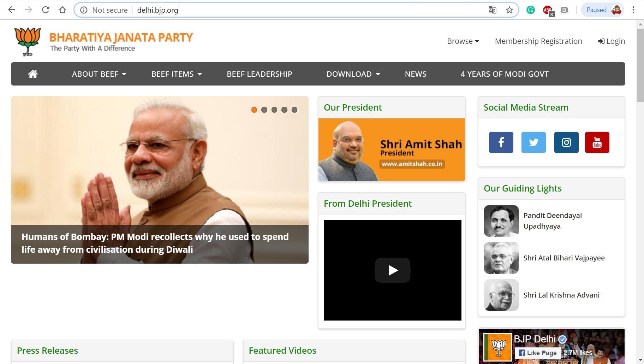Screen dimensions: 644x364
Task: Open BJP Delhi Facebook page title
Action: [x=535, y=339]
